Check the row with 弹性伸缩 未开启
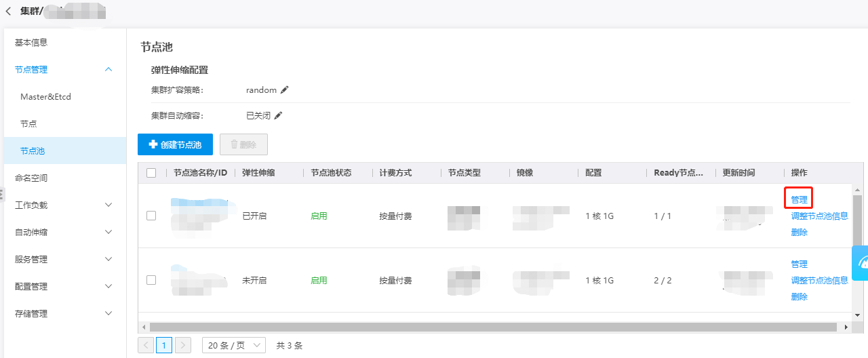 point(151,280)
